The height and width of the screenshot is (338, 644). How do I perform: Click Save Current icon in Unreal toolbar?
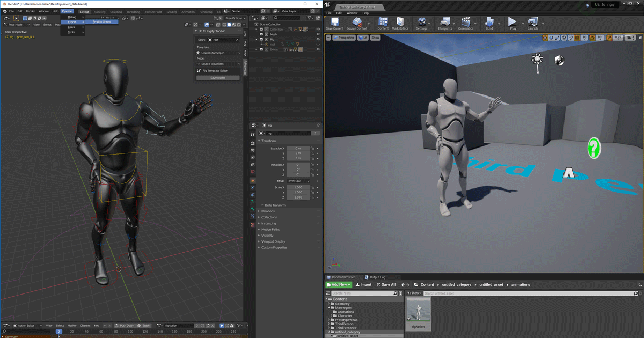click(x=334, y=22)
